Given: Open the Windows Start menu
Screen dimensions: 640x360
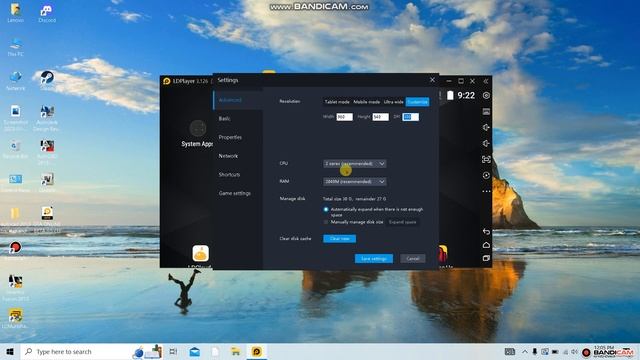Looking at the screenshot, I should pos(10,351).
